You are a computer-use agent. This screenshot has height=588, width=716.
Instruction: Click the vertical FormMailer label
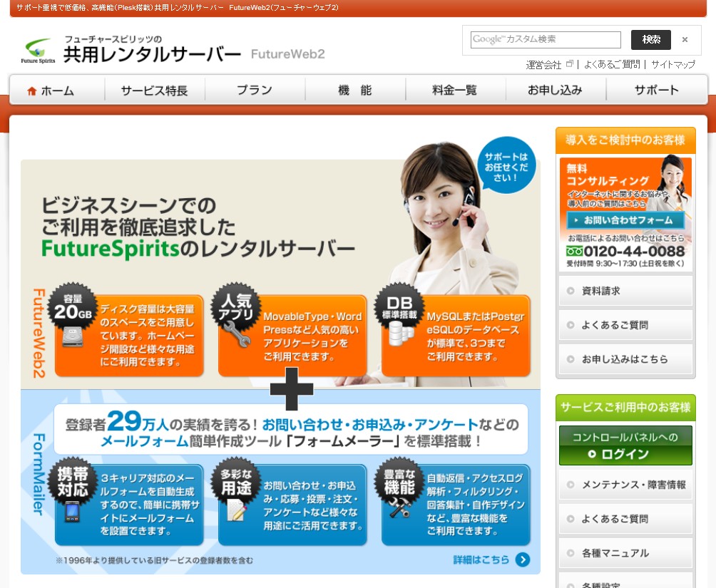point(39,475)
